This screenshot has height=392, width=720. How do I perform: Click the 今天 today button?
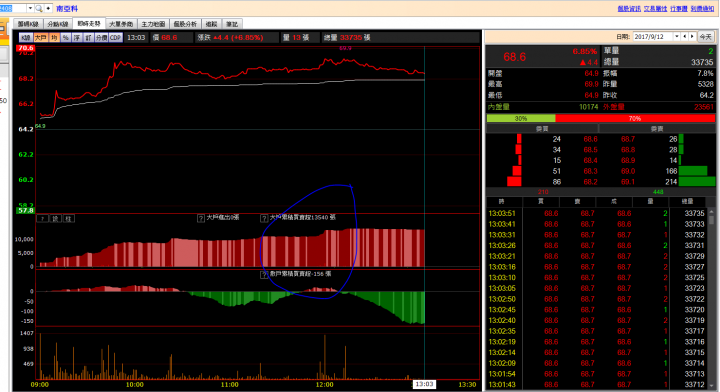(x=705, y=37)
